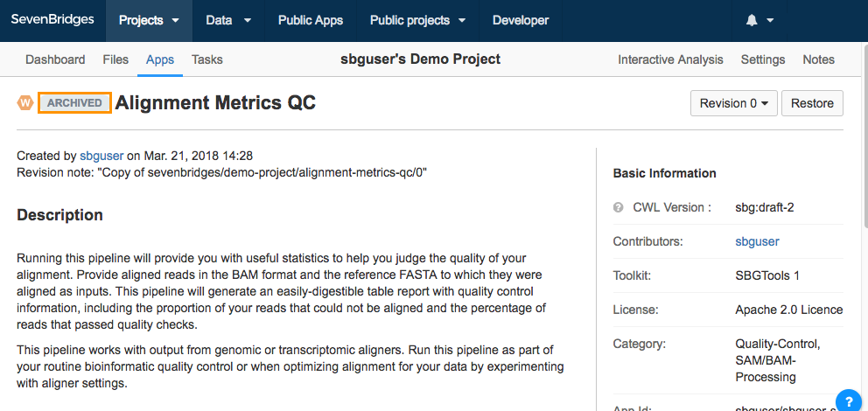Open project Settings
Viewport: 868px width, 411px height.
tap(763, 59)
